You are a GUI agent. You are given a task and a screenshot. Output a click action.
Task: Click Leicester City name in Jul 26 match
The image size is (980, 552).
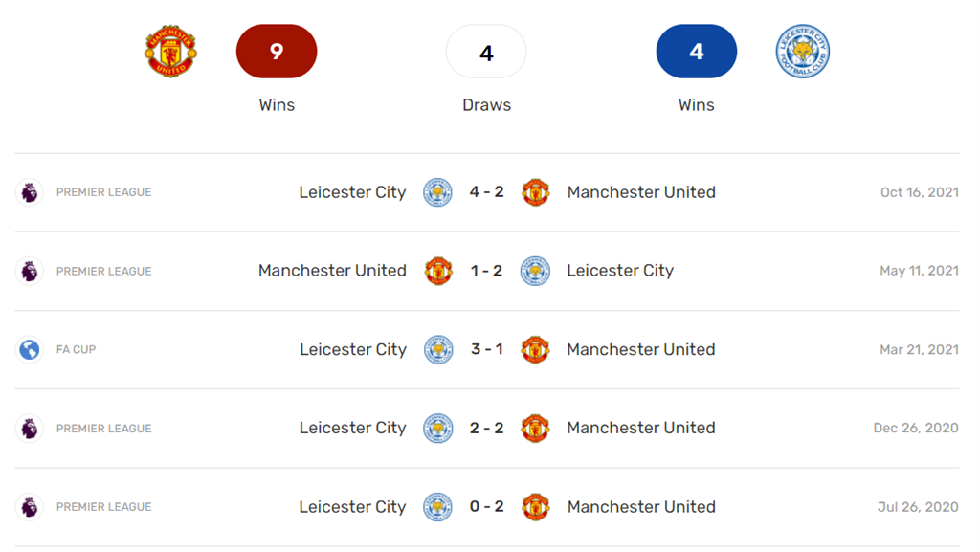[352, 507]
